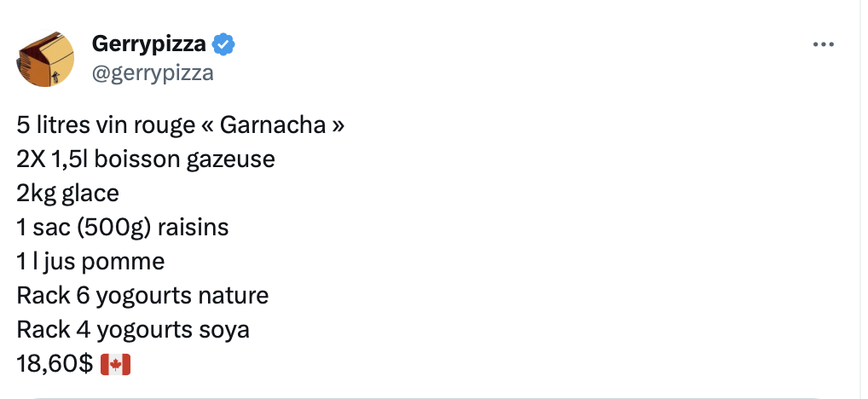Click the "2X 1,5l" quantity text
This screenshot has height=399, width=868.
pos(53,160)
